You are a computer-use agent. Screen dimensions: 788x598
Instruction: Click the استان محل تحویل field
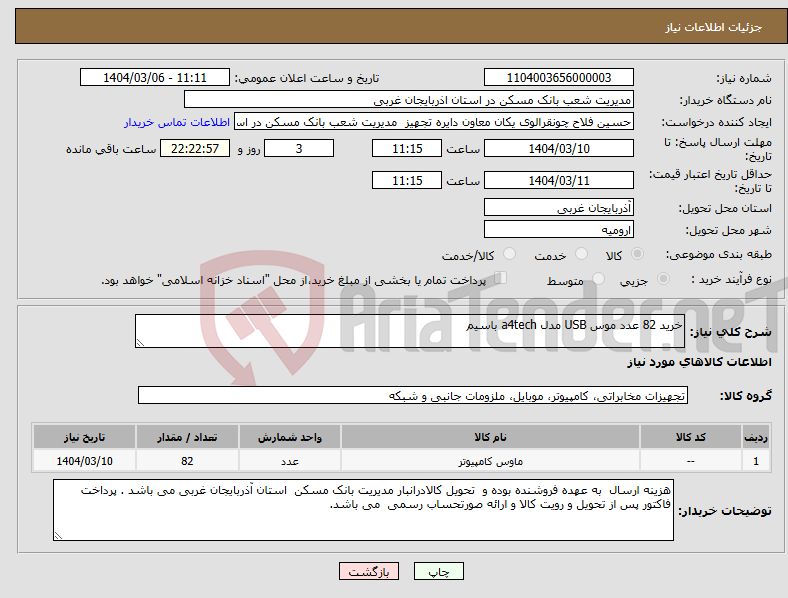[x=558, y=207]
